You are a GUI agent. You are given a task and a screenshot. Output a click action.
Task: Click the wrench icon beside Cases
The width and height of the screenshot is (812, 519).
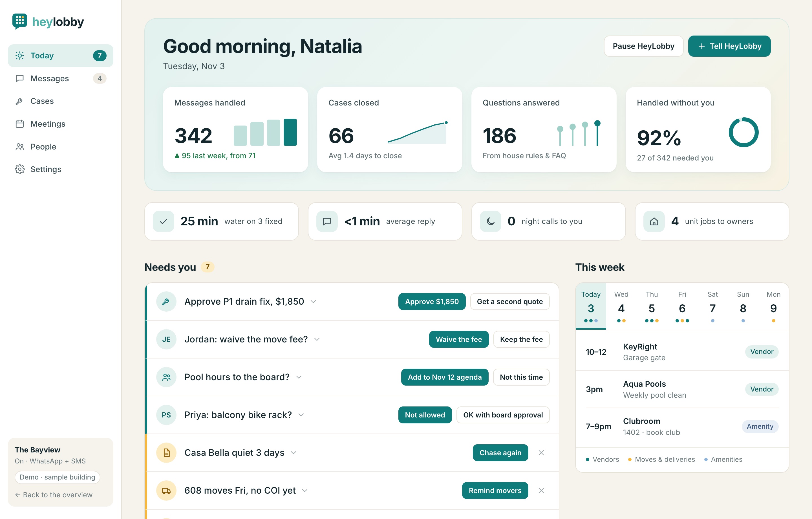tap(19, 101)
